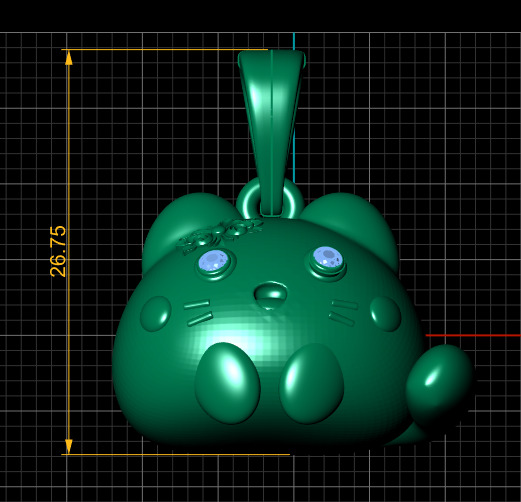The image size is (521, 502).
Task: Click the round tail at the right
Action: pyautogui.click(x=440, y=387)
